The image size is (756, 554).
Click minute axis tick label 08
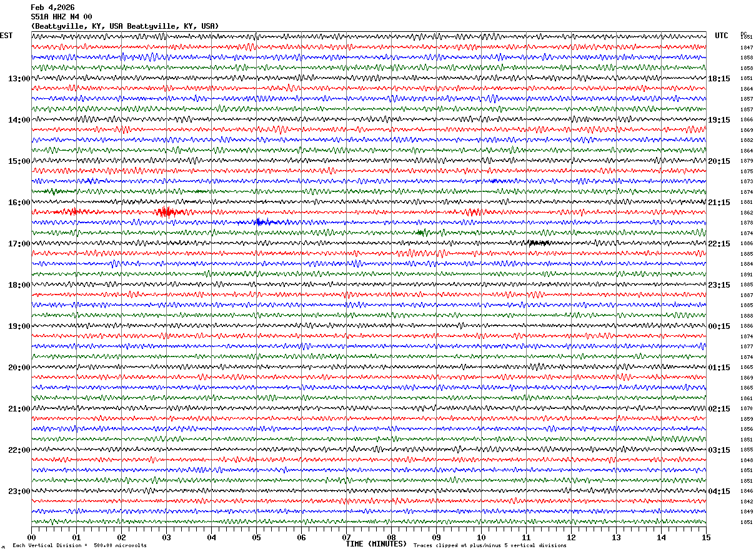(391, 537)
